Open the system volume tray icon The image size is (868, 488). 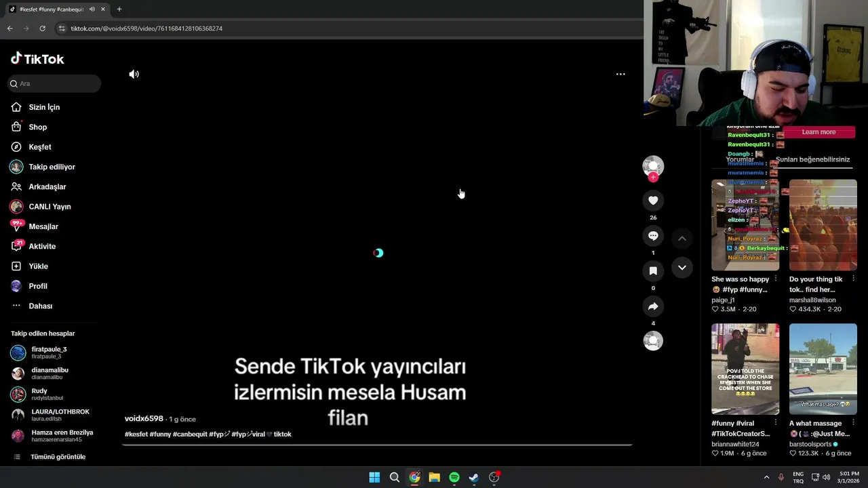pyautogui.click(x=826, y=477)
